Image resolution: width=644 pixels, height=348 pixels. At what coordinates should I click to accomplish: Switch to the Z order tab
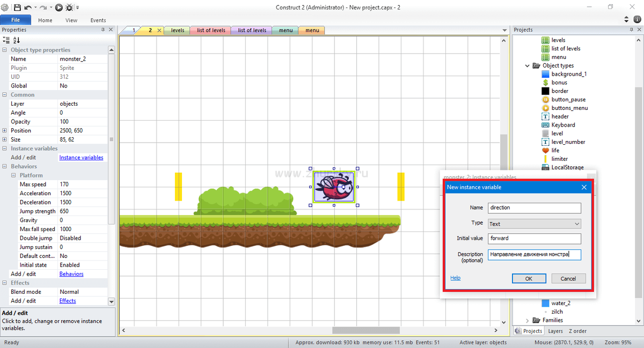(x=577, y=331)
